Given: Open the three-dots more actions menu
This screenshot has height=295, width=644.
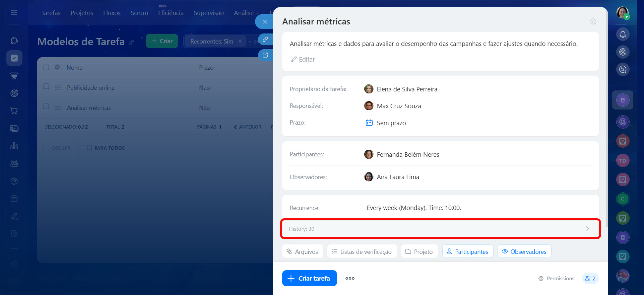Looking at the screenshot, I should pyautogui.click(x=350, y=278).
